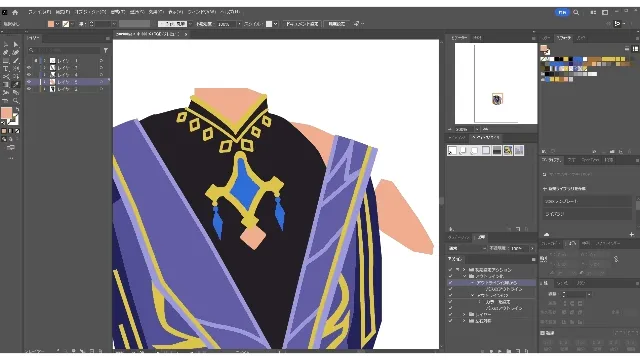Collapse the second action set folder
Screen dimensions: 640x360
coord(464,276)
